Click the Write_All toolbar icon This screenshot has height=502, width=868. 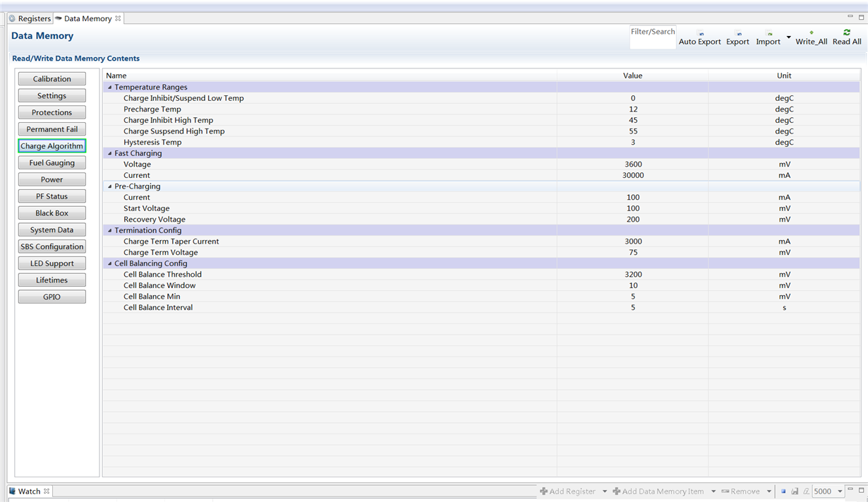(811, 32)
